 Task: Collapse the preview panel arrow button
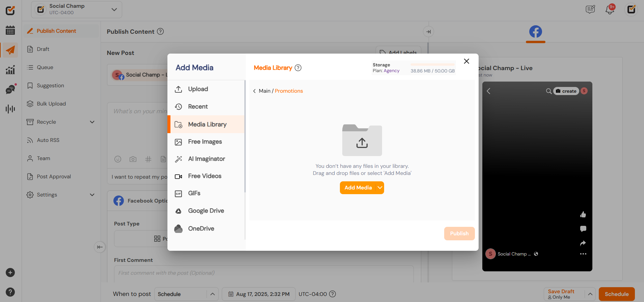(x=428, y=32)
